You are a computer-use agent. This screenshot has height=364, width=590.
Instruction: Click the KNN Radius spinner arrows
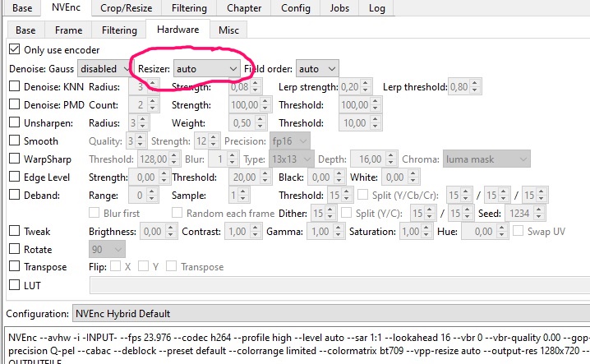click(x=151, y=87)
